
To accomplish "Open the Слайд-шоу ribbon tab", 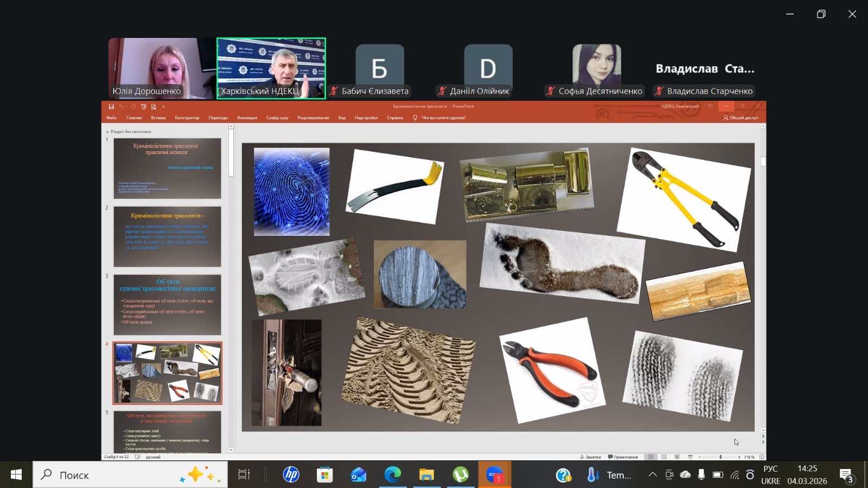I will [277, 118].
